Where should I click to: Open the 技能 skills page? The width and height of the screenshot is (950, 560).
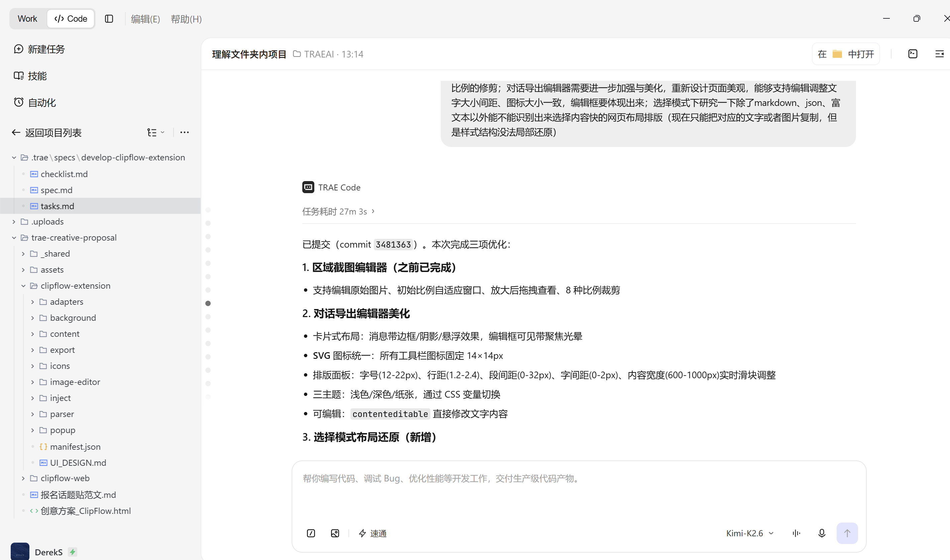[30, 76]
